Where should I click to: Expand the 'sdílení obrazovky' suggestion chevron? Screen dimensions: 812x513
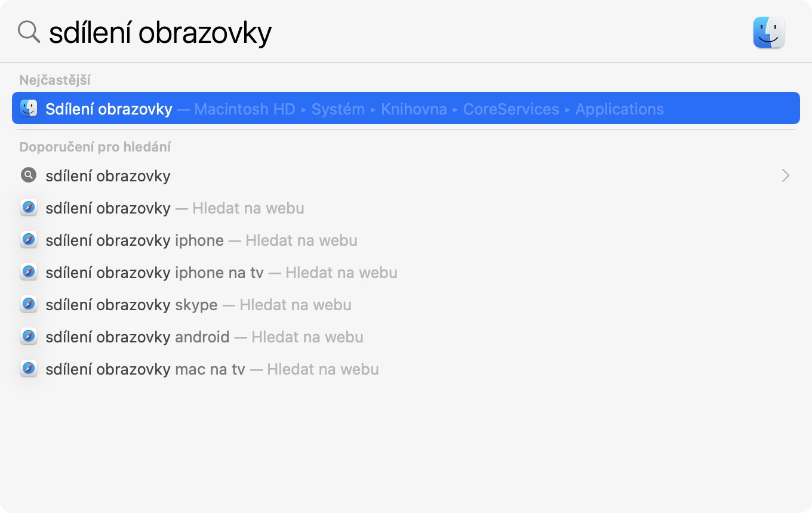pos(785,175)
